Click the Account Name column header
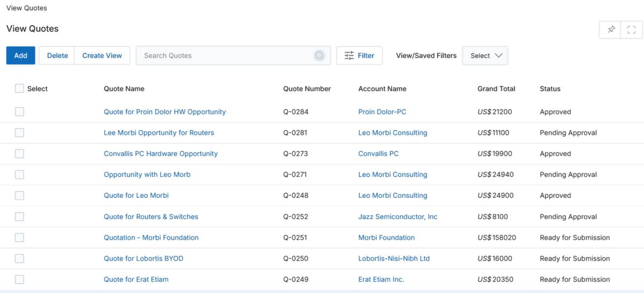This screenshot has width=644, height=293. [382, 89]
